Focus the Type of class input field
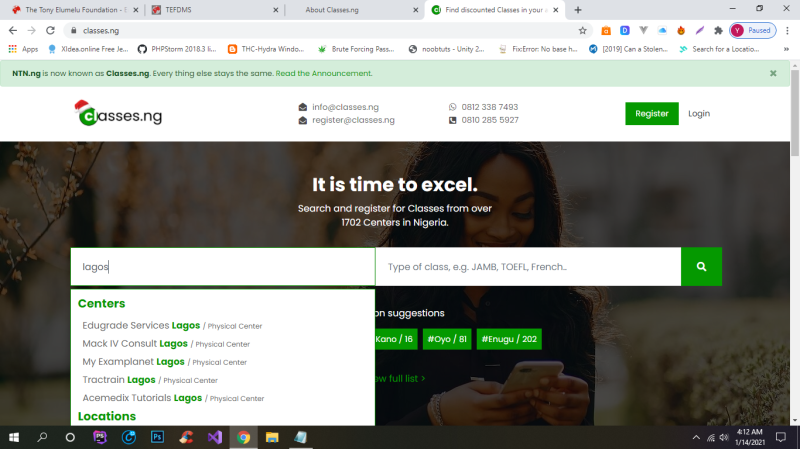800x449 pixels. coord(528,266)
